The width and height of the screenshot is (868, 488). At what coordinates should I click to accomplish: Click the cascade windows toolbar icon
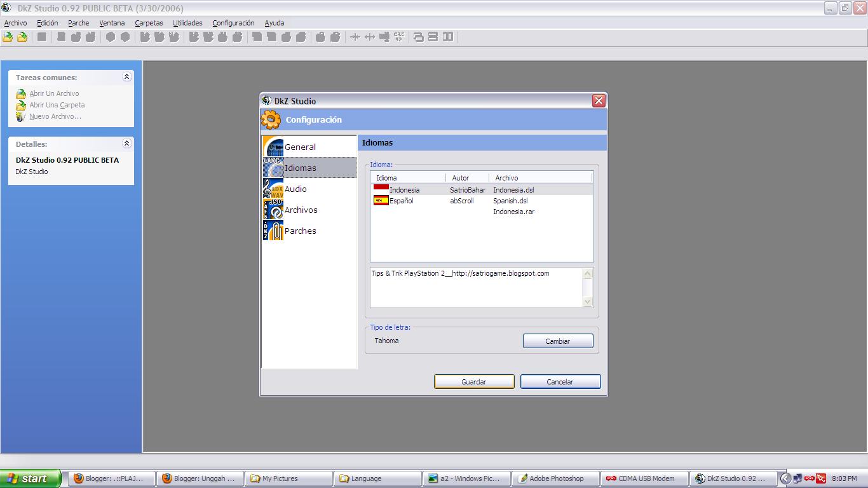click(x=418, y=37)
